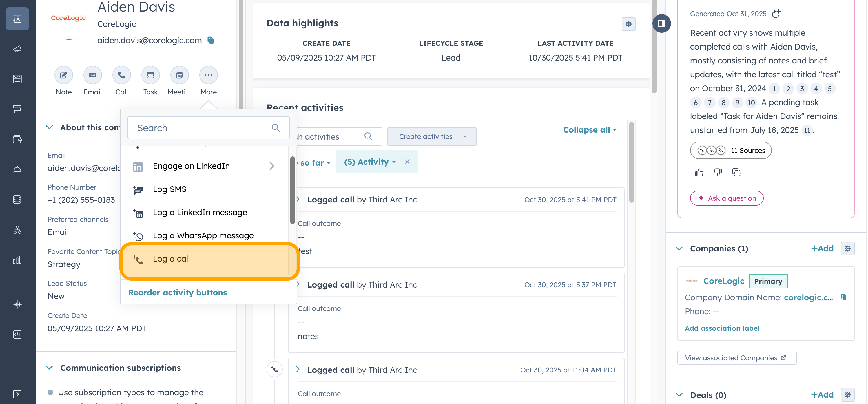Copy Aiden's email address
This screenshot has height=404, width=868.
211,40
